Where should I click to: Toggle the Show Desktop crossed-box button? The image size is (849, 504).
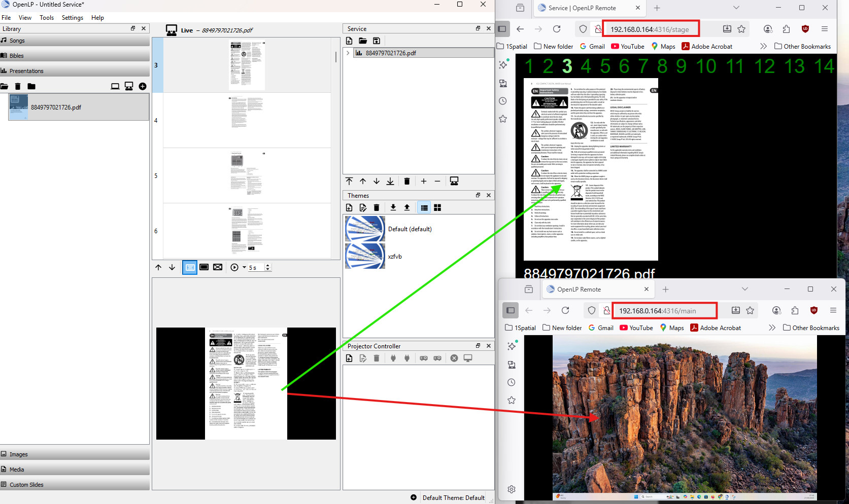tap(218, 267)
